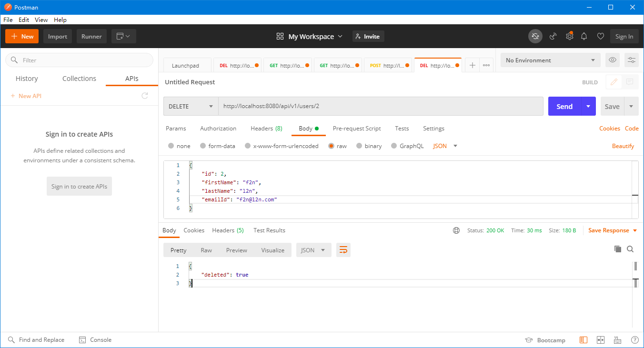Click the orange New button
This screenshot has height=348, width=644.
(x=22, y=37)
